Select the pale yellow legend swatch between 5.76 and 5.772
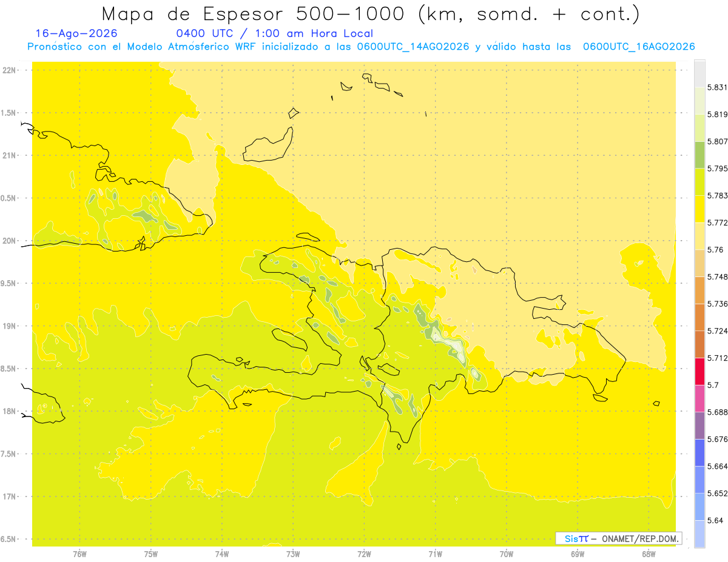The width and height of the screenshot is (728, 562). click(699, 236)
